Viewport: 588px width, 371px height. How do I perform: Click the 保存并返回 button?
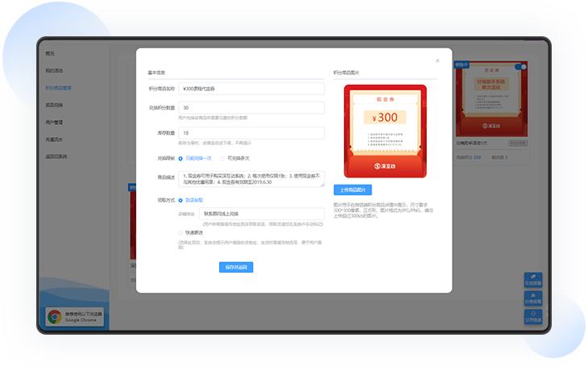[x=236, y=267]
